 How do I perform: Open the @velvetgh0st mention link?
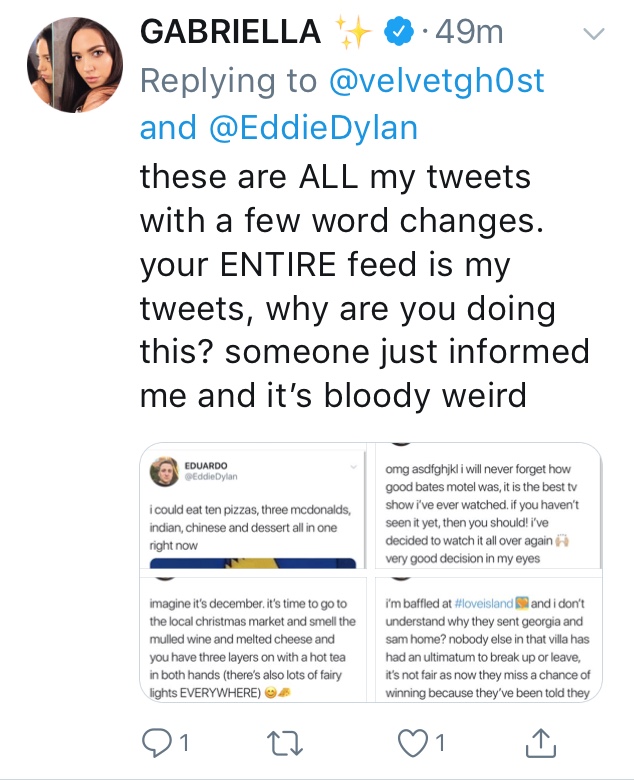437,81
